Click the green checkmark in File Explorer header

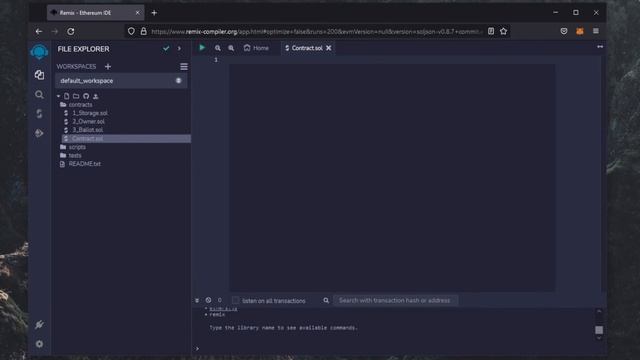pos(166,48)
